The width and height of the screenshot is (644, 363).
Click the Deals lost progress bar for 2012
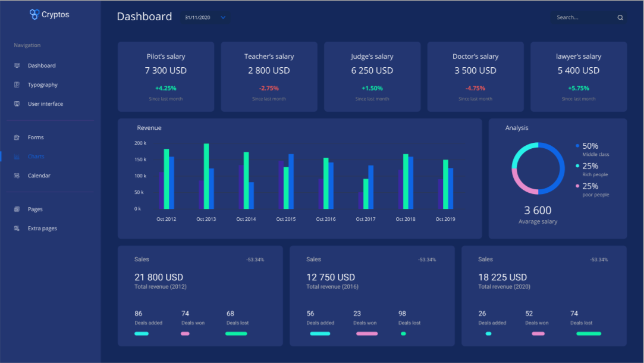[236, 334]
